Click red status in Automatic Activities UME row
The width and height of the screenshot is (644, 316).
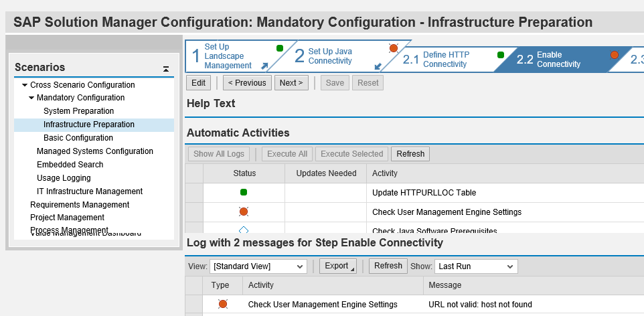244,212
